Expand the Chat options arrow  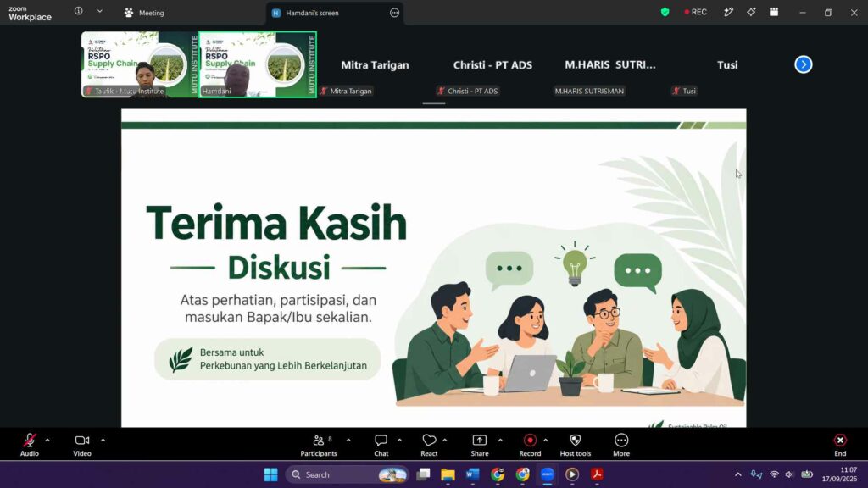[x=399, y=441]
